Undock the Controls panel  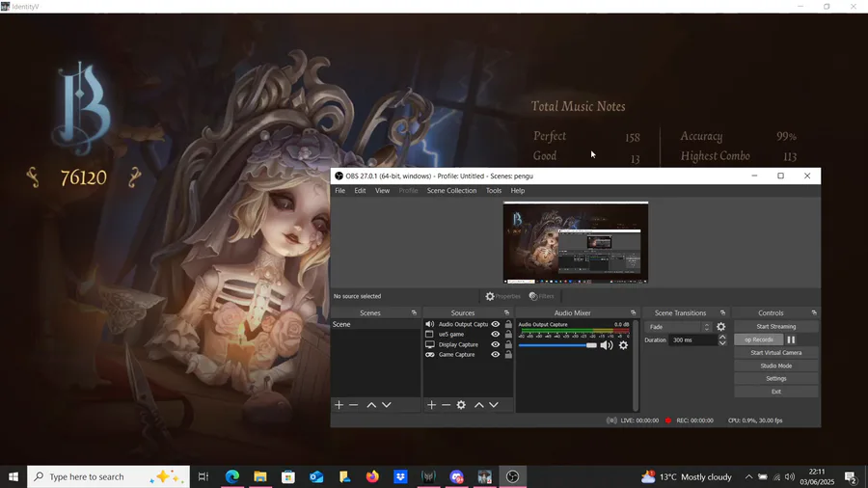click(x=814, y=312)
